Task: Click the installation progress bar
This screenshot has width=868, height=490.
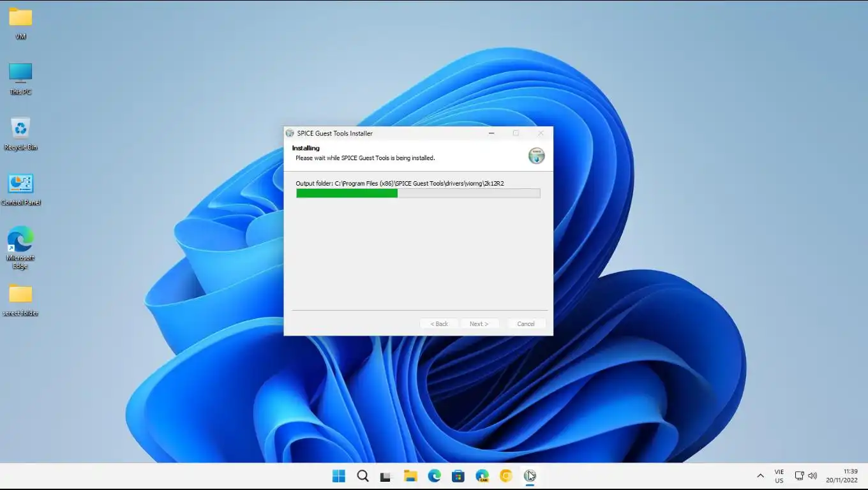Action: coord(418,193)
